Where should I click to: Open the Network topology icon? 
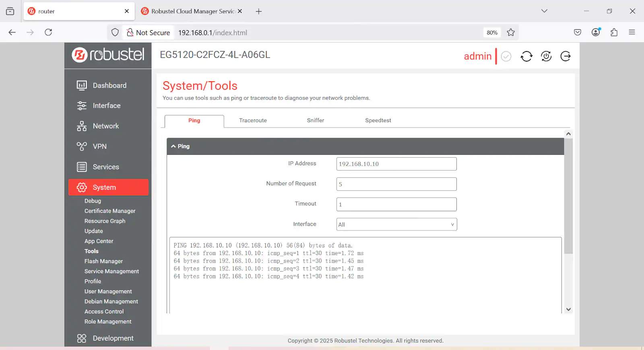click(82, 126)
